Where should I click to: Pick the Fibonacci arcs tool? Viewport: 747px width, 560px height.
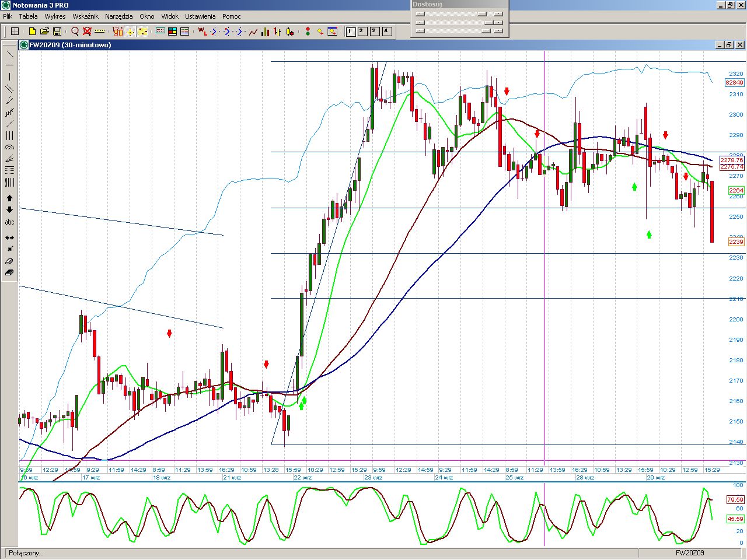(x=9, y=148)
